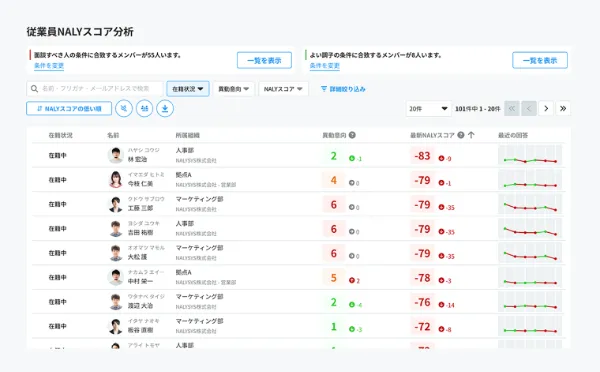Click 条件を変更 under interview-needed notice

coord(49,65)
